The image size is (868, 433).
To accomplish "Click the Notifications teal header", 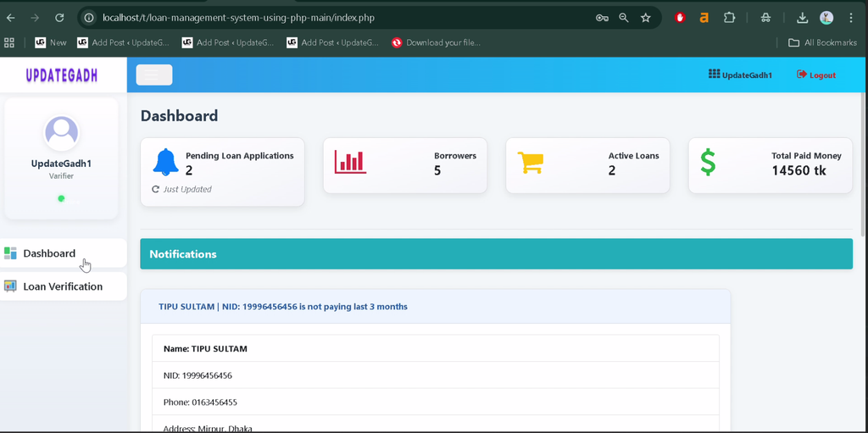I will tap(496, 254).
